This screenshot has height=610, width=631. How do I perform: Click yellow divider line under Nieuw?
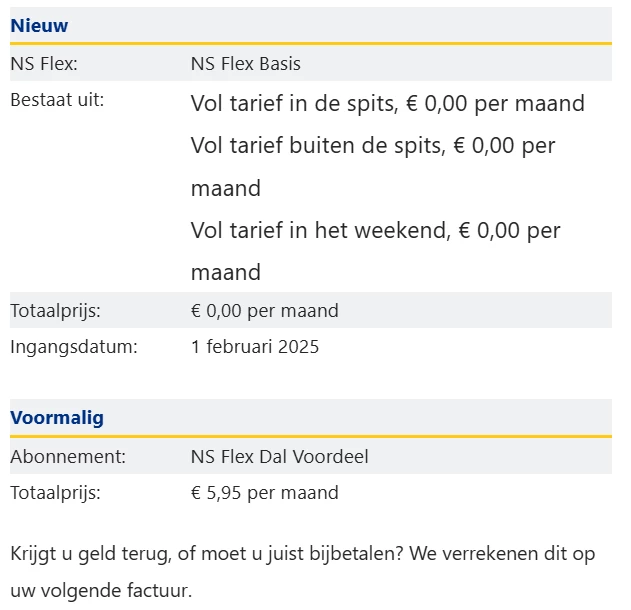click(x=310, y=44)
